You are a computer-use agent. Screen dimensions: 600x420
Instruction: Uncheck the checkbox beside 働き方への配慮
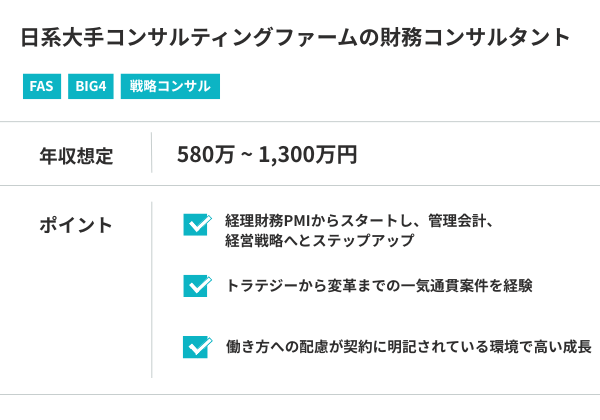click(196, 347)
